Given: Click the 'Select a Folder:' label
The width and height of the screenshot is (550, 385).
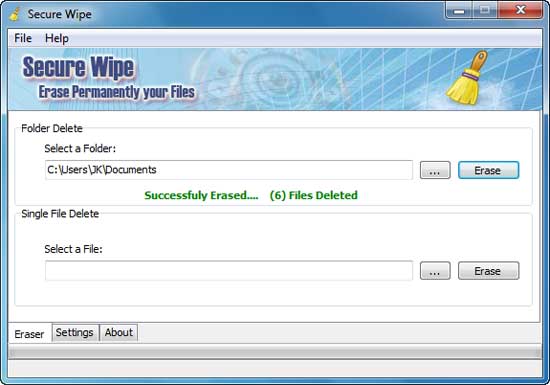Looking at the screenshot, I should pyautogui.click(x=80, y=148).
